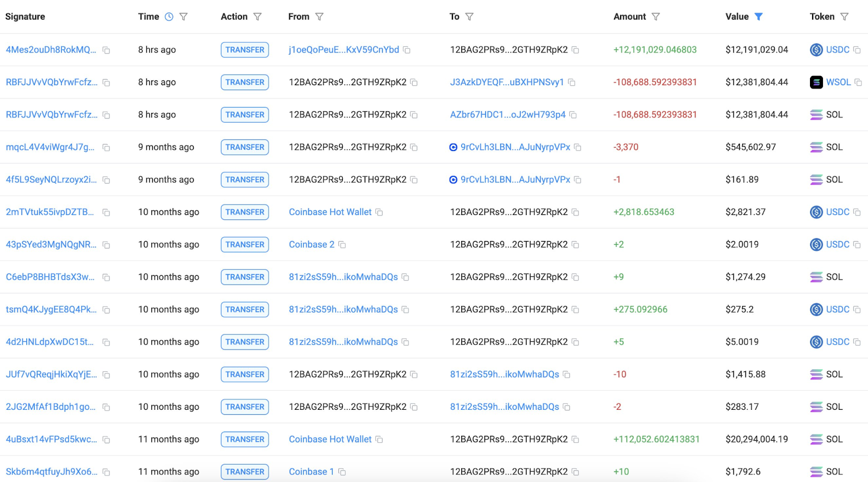Copy signature JUf7vQReqjHkiXqYjE...

click(106, 375)
